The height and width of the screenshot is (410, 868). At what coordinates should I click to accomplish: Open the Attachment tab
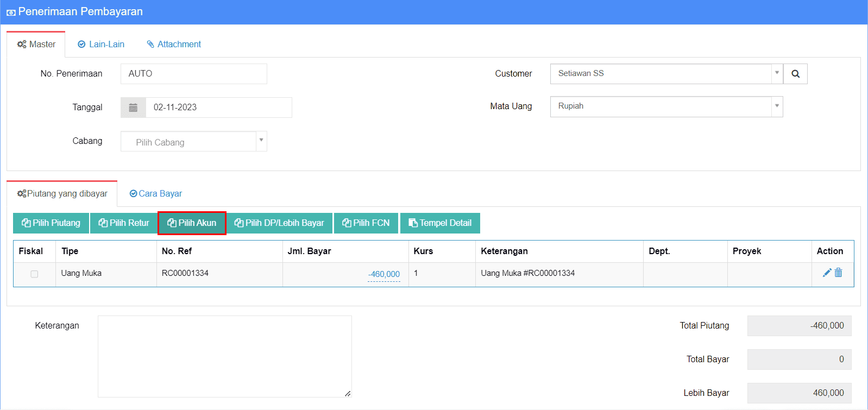(x=174, y=45)
